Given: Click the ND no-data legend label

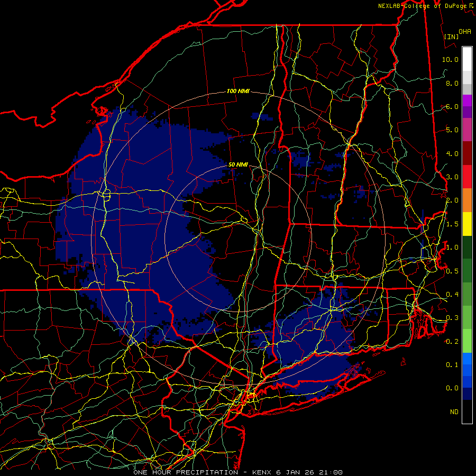Looking at the screenshot, I should (x=454, y=411).
